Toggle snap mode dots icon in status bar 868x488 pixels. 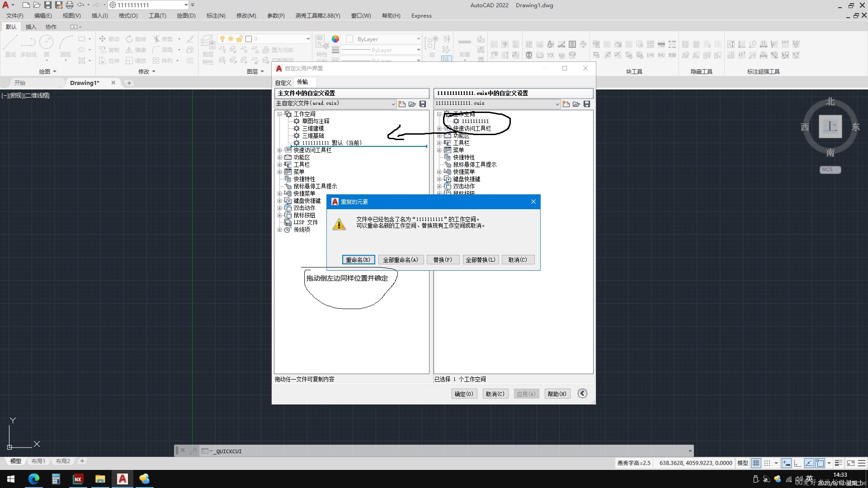point(767,463)
